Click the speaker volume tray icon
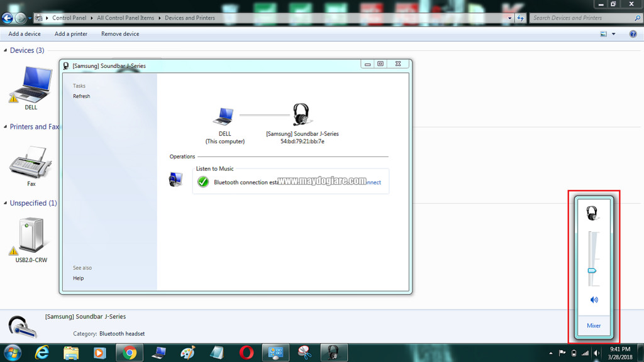This screenshot has width=644, height=362. click(597, 353)
